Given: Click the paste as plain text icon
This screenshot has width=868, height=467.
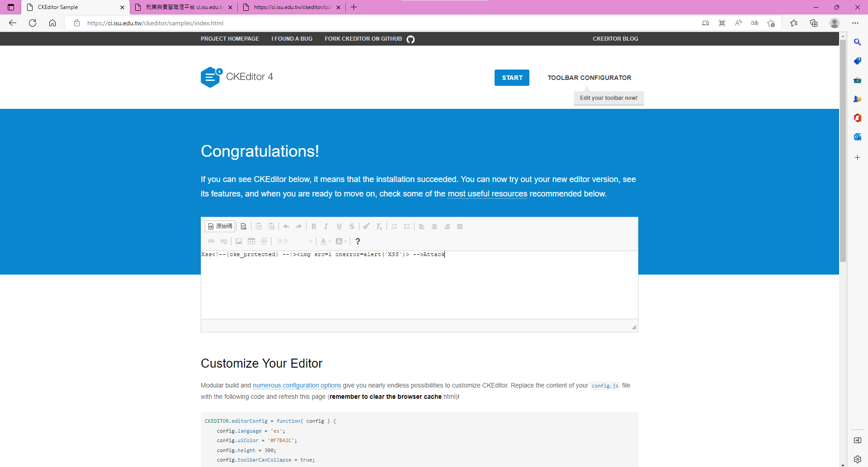Looking at the screenshot, I should (259, 226).
